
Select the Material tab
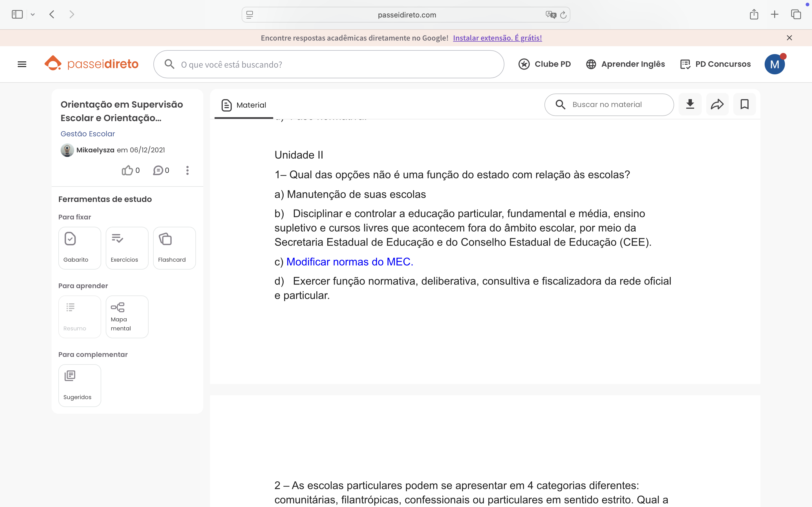click(244, 105)
